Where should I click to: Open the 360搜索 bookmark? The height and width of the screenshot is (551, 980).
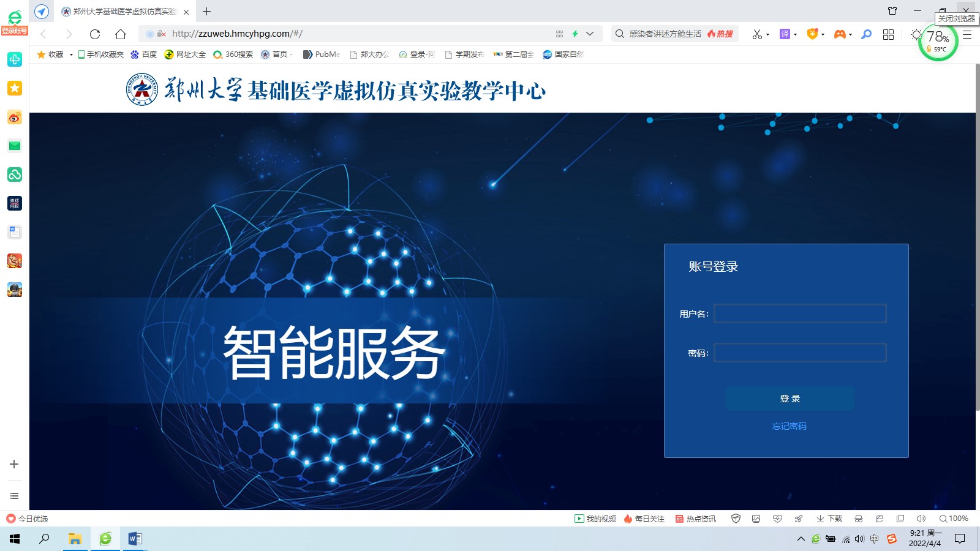click(233, 54)
